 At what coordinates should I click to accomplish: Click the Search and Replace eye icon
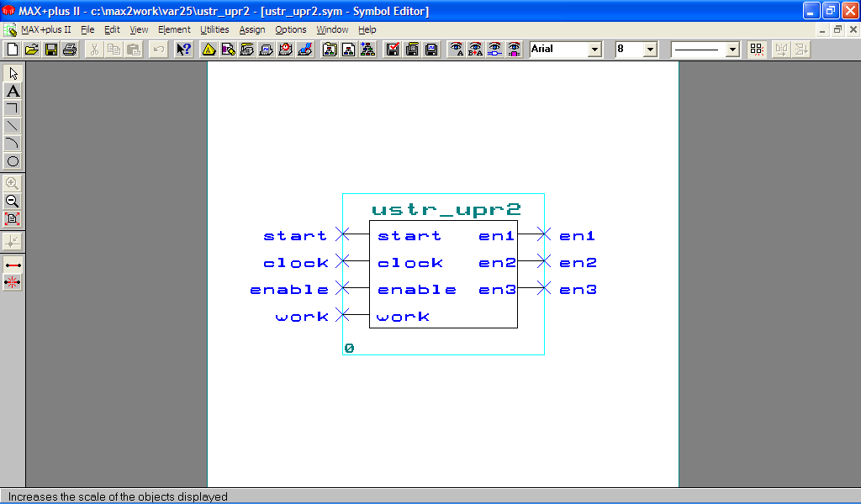click(475, 50)
